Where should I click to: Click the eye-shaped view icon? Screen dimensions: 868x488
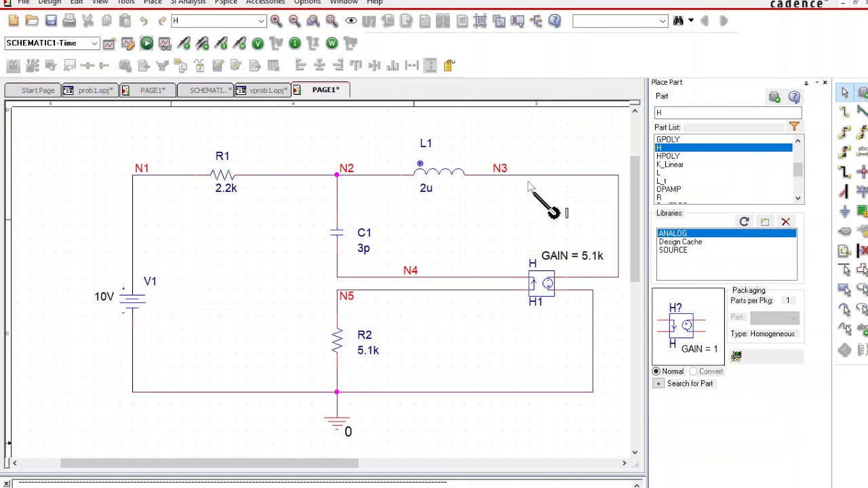coord(351,21)
